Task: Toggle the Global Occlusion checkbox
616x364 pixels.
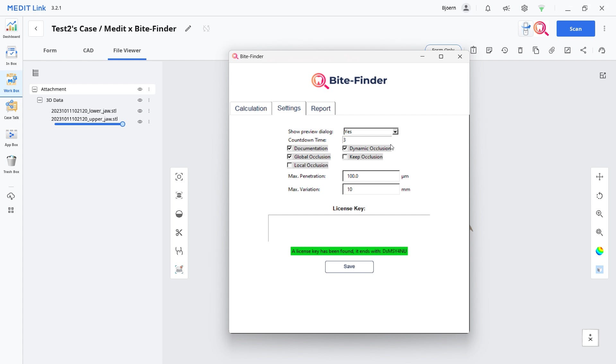Action: 290,157
